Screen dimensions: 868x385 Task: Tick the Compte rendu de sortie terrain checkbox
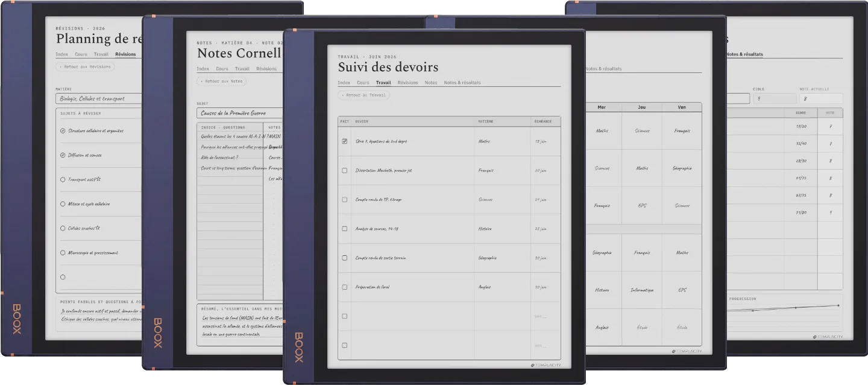coord(345,258)
